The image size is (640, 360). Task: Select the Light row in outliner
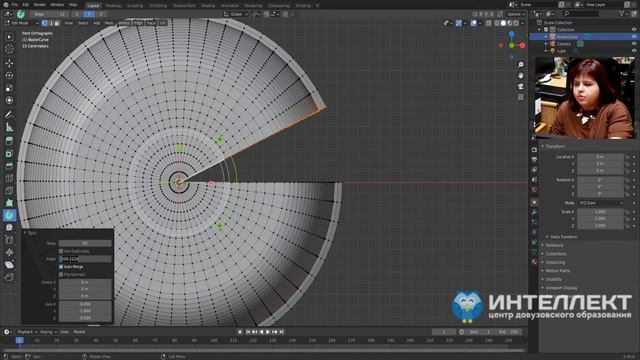(x=562, y=51)
